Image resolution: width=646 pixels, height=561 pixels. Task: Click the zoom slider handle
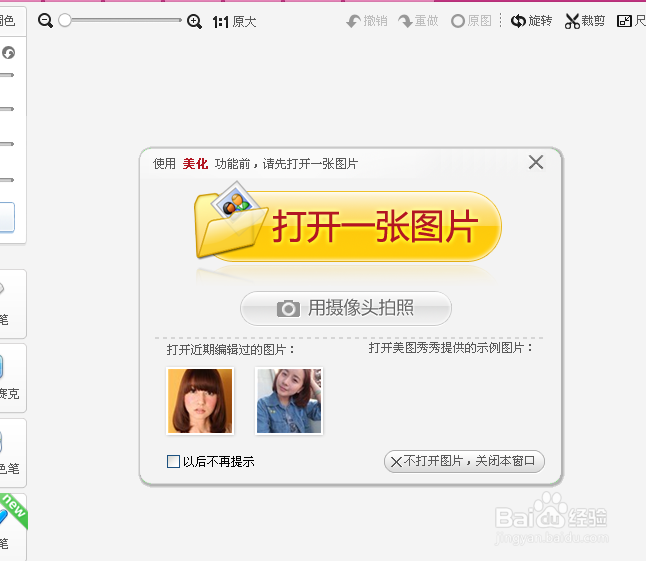pyautogui.click(x=65, y=20)
